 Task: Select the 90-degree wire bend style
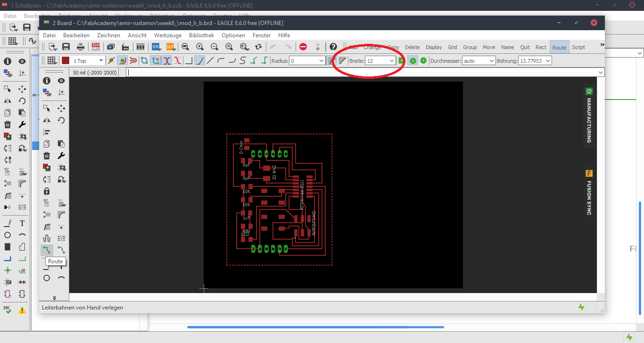[189, 60]
